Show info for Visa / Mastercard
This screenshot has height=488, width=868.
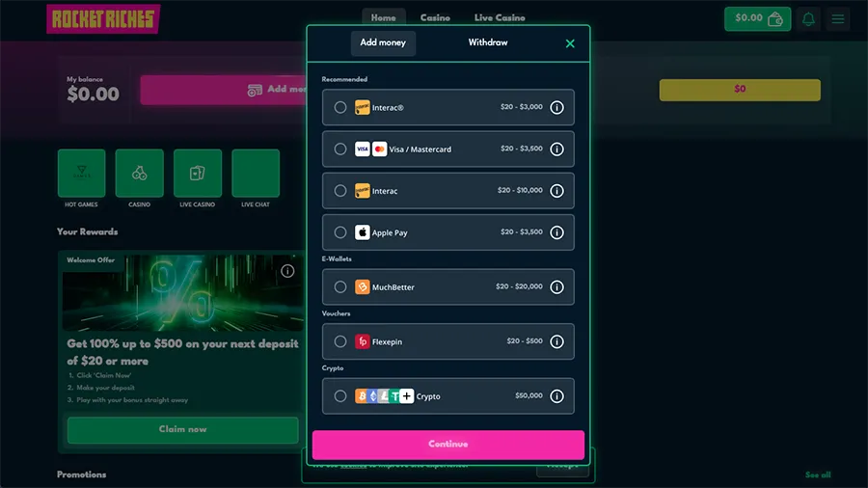[556, 149]
